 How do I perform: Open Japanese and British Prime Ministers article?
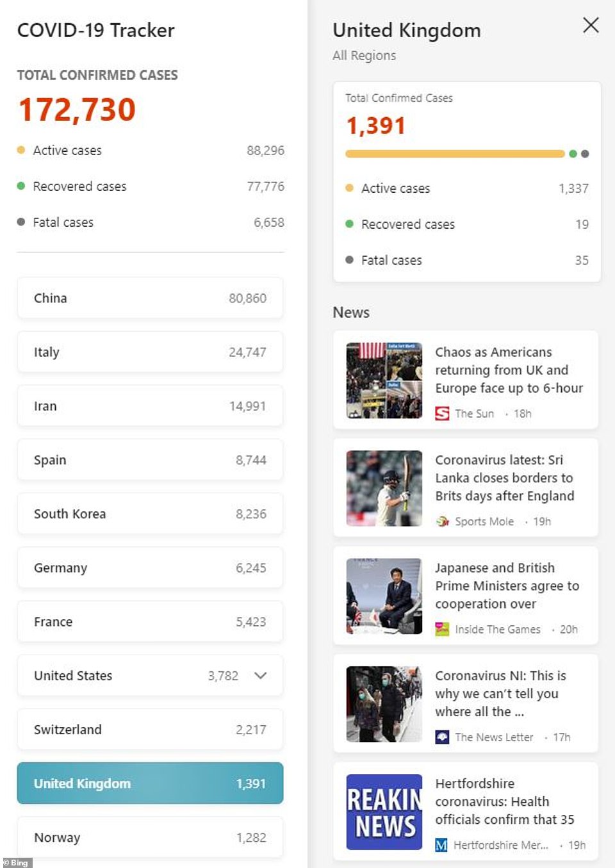coord(506,585)
